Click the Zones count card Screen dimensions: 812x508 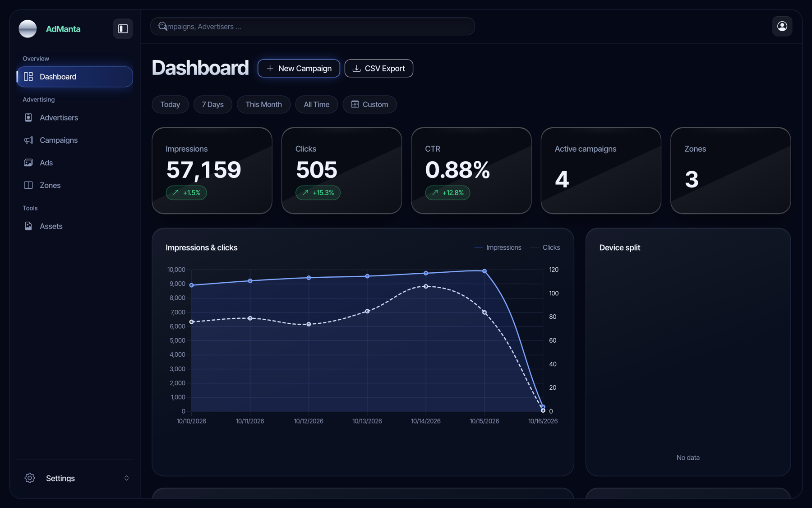click(x=730, y=170)
